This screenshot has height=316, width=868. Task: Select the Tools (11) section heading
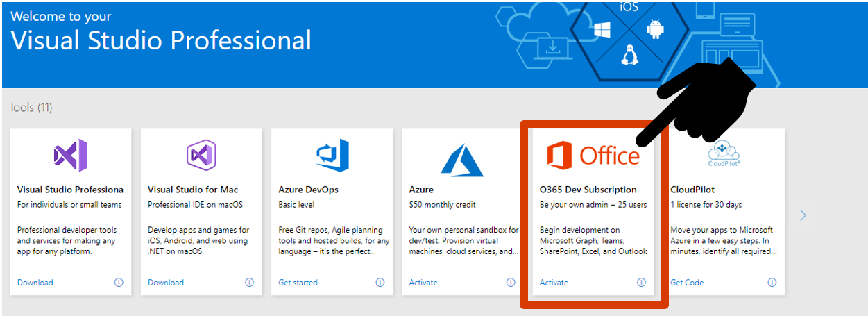pyautogui.click(x=31, y=108)
